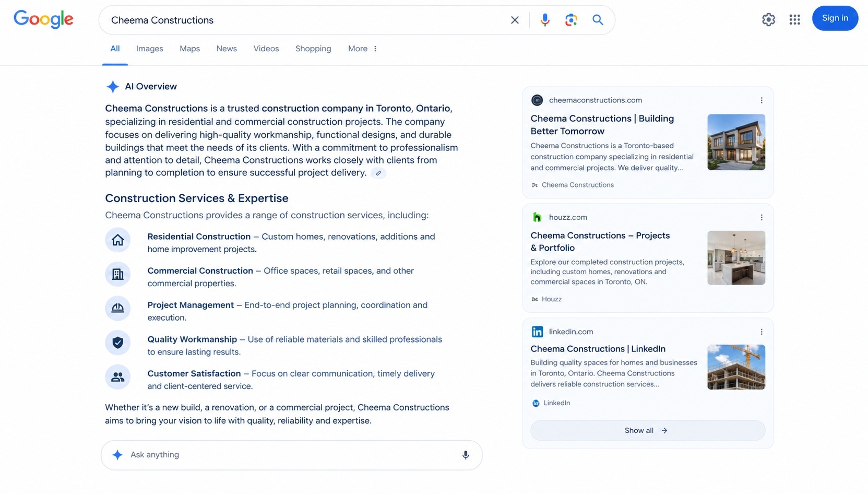Image resolution: width=868 pixels, height=494 pixels.
Task: Clear the search box with X icon
Action: pyautogui.click(x=515, y=20)
